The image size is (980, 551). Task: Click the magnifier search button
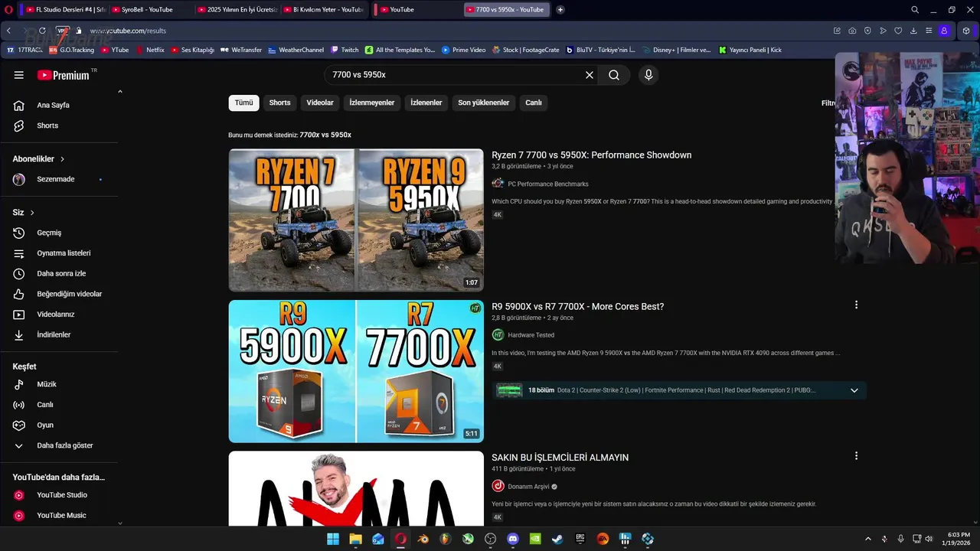614,75
